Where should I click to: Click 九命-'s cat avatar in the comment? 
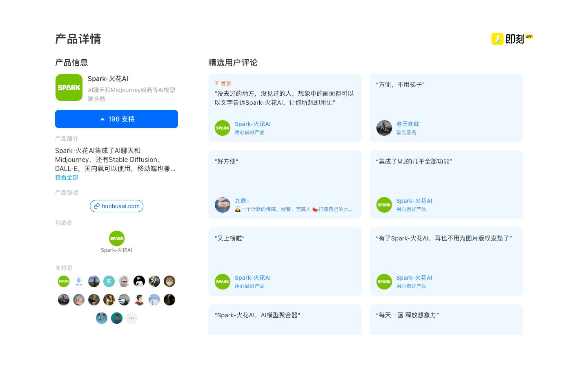[223, 205]
